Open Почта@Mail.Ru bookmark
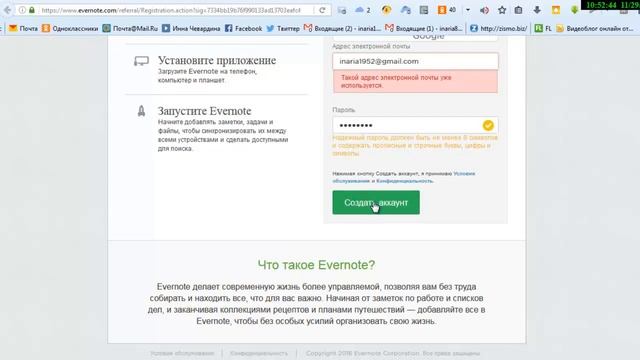Image resolution: width=640 pixels, height=360 pixels. point(130,28)
